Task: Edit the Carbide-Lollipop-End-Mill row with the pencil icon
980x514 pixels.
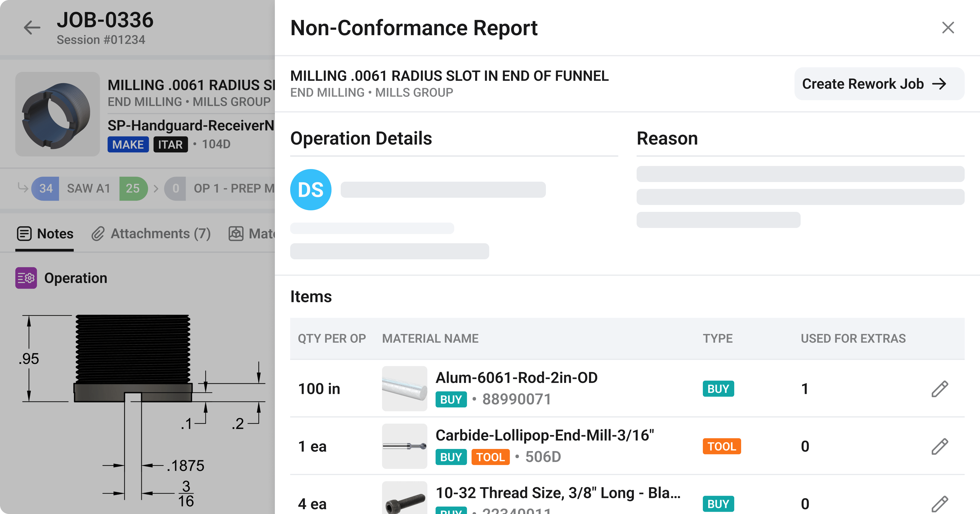Action: pyautogui.click(x=939, y=446)
